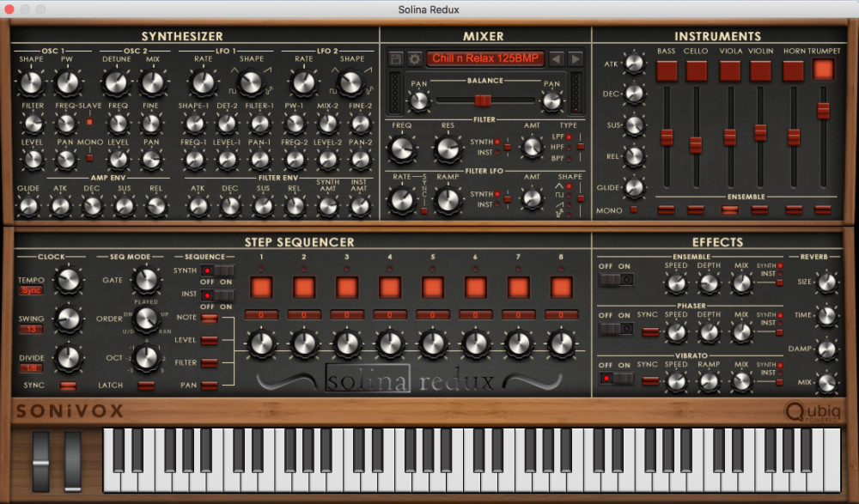Open settings with the gear icon
Screen dimensions: 859x504
tap(415, 58)
